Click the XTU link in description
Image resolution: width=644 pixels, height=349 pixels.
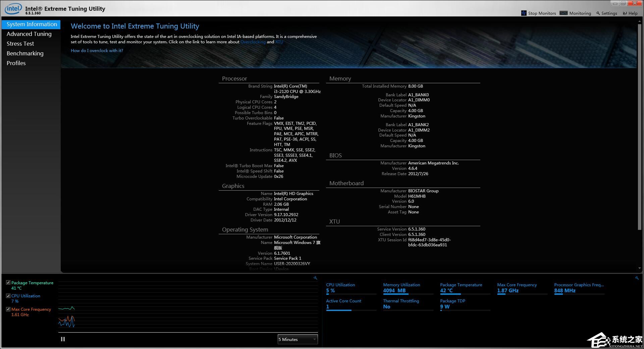pyautogui.click(x=279, y=42)
